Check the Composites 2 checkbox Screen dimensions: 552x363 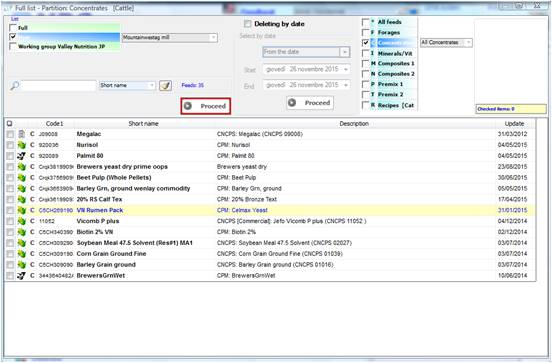[366, 74]
